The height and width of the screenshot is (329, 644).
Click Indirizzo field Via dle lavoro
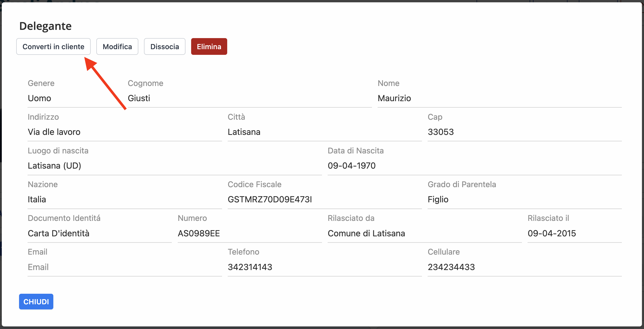[125, 132]
